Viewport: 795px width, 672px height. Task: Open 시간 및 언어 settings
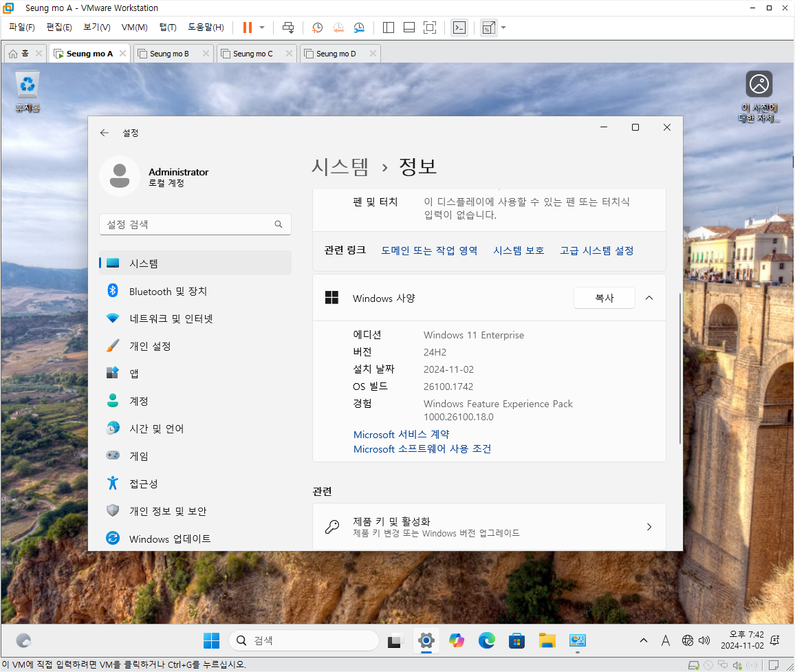[x=195, y=429]
